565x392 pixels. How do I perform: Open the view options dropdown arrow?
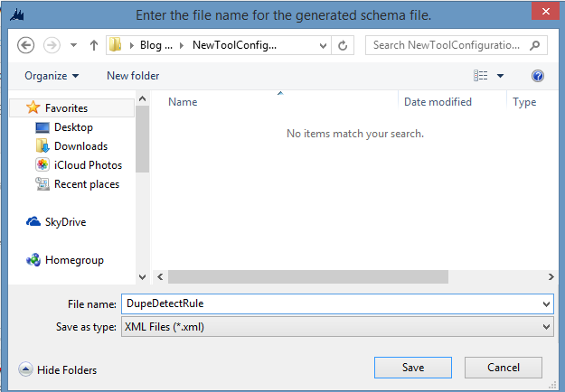pyautogui.click(x=501, y=77)
